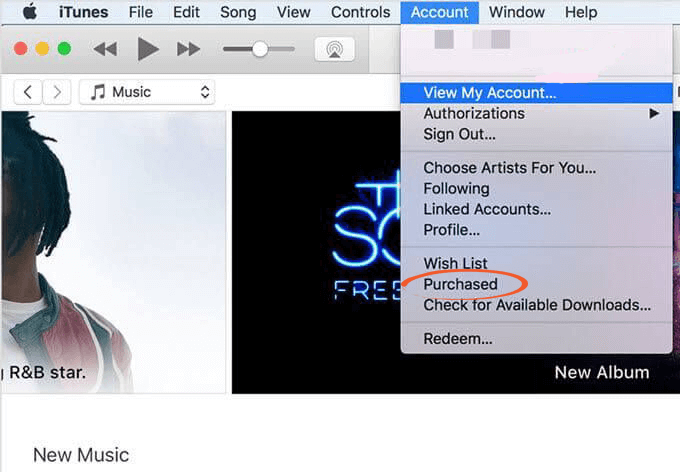Open the File menu
Screen dimensions: 680x472
(141, 12)
